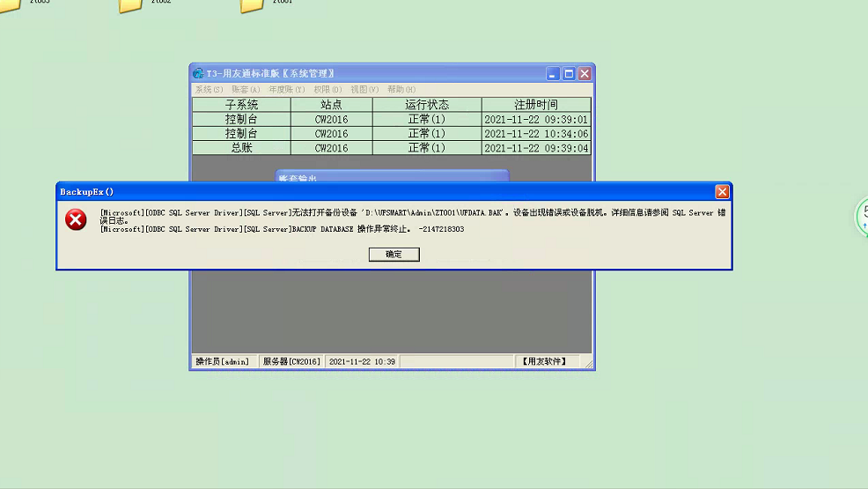Click the 操作员[admin] status bar entry
Viewport: 868px width, 489px height.
coord(224,361)
